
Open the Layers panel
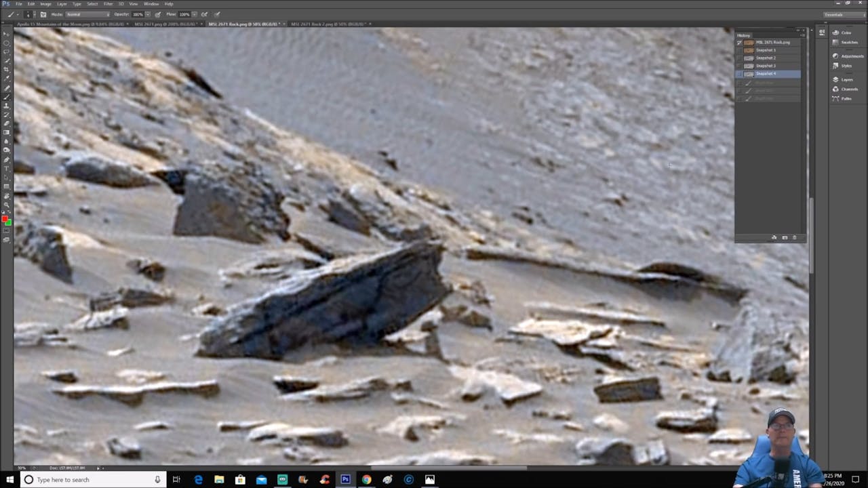846,79
